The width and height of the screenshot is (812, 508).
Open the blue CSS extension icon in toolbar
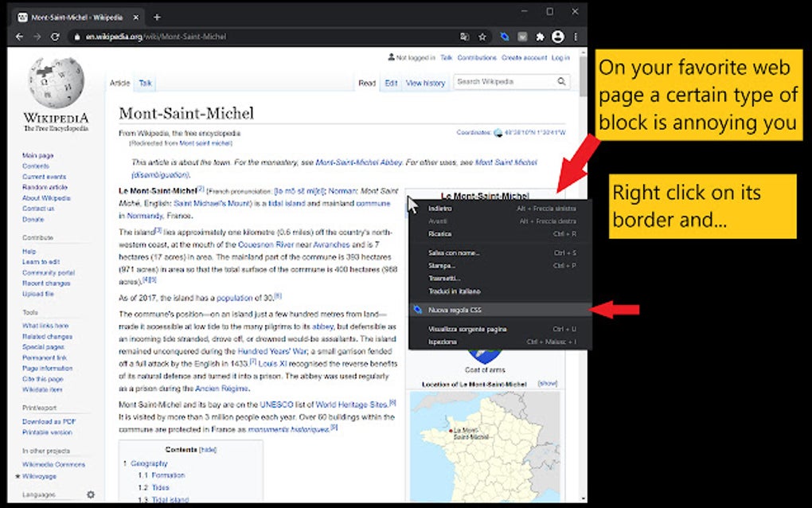click(505, 37)
